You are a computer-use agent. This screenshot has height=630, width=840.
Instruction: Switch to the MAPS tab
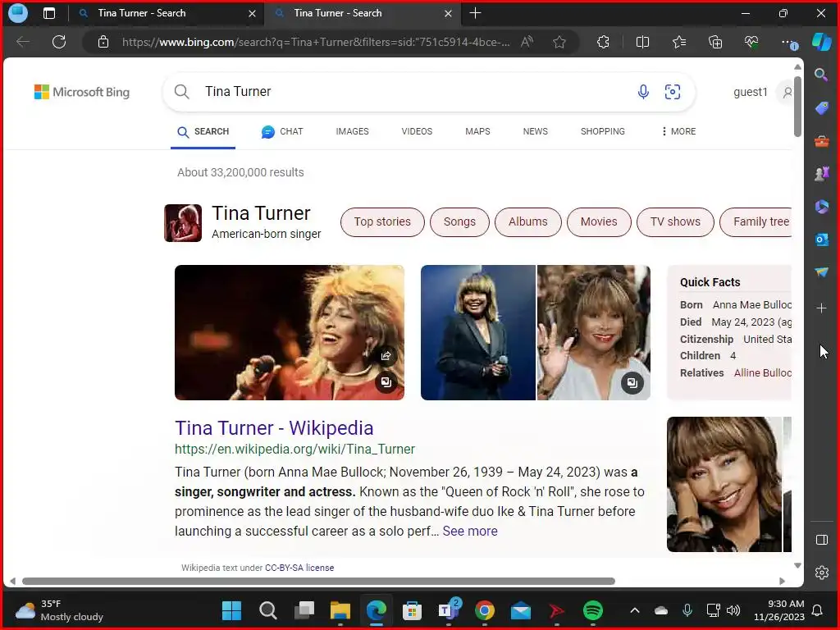point(477,131)
